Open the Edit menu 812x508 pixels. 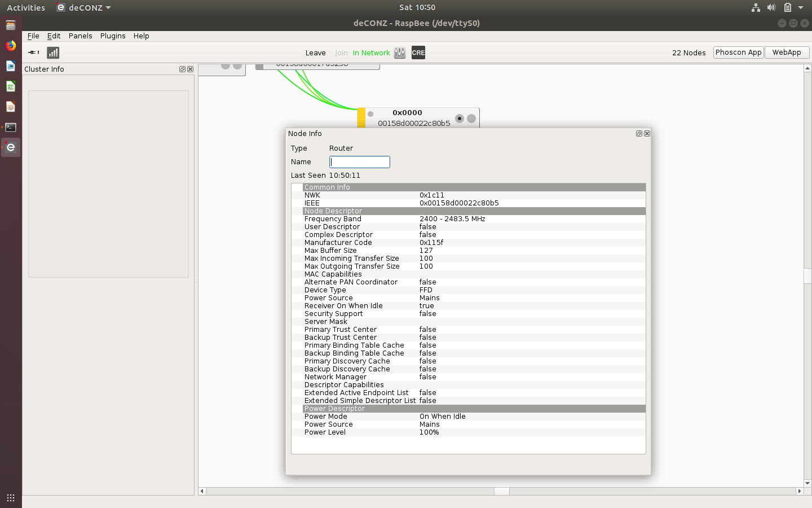point(54,36)
